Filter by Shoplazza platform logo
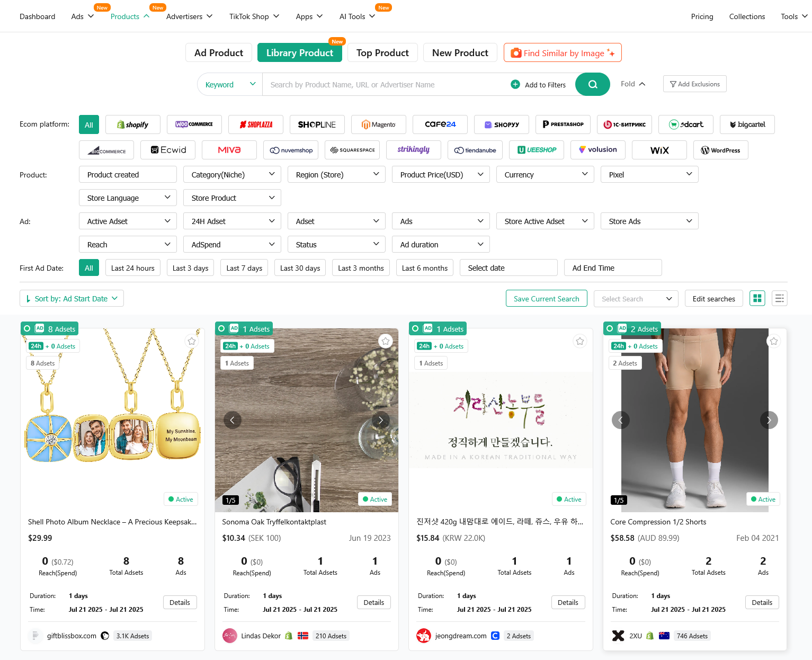812x660 pixels. tap(256, 124)
